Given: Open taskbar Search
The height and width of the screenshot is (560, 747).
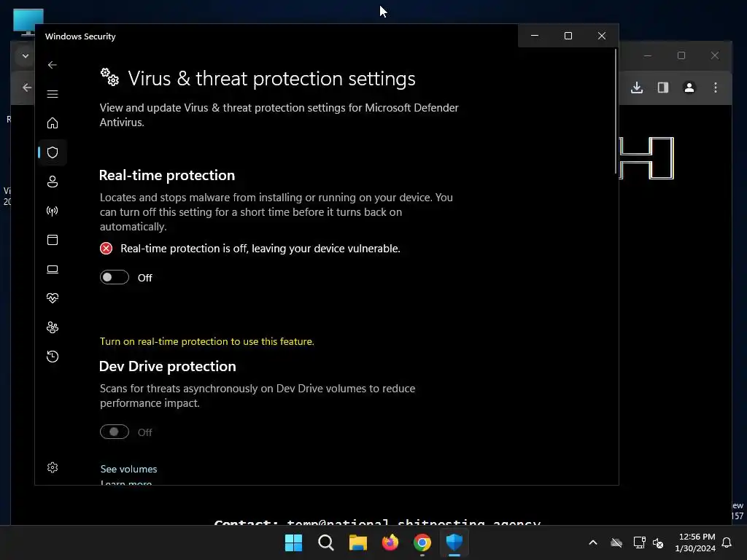Looking at the screenshot, I should click(x=326, y=542).
